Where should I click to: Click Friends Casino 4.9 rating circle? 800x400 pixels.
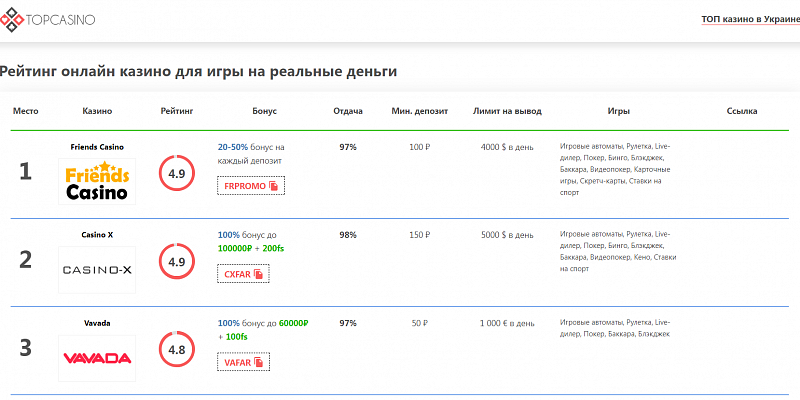coord(177,173)
